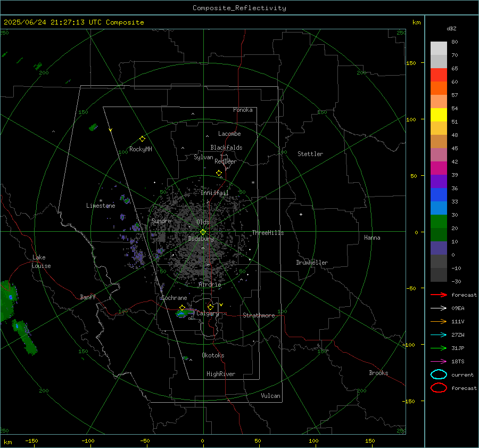Select the Calgary city label
This screenshot has width=479, height=448.
[x=208, y=313]
